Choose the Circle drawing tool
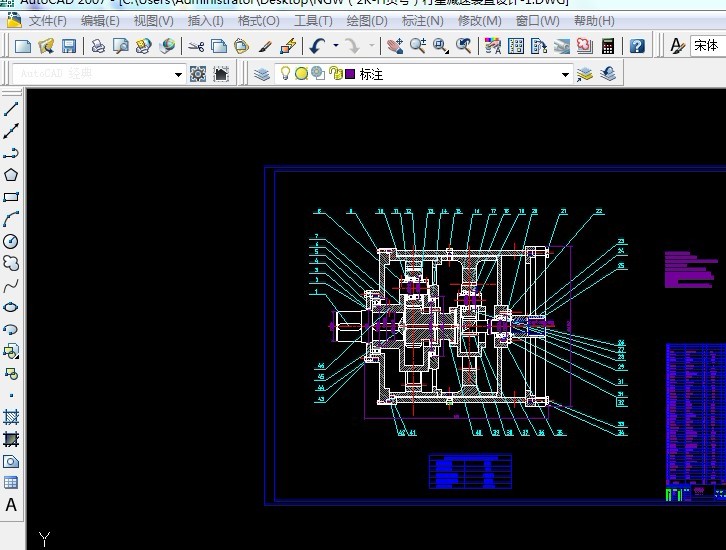 coord(11,241)
